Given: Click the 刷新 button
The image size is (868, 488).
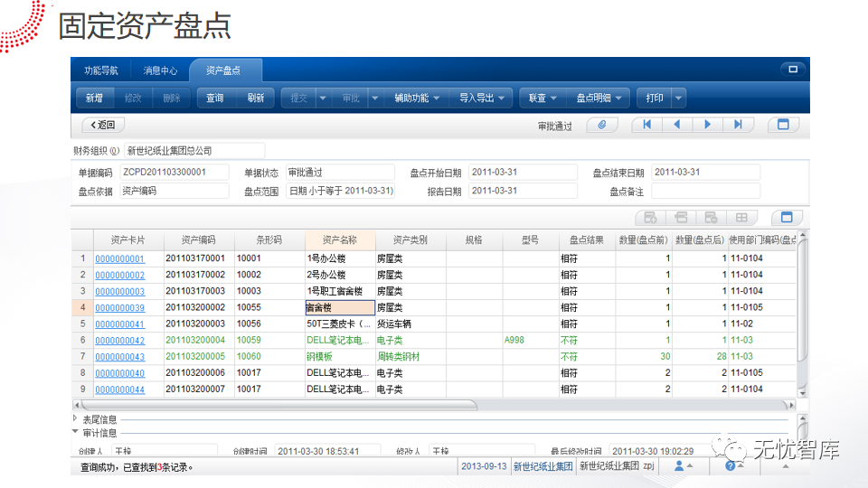Looking at the screenshot, I should click(256, 98).
